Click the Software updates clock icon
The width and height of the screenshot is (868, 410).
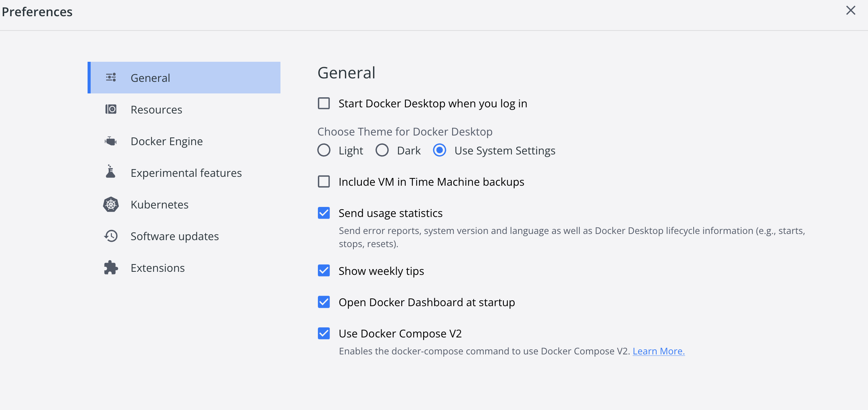(x=111, y=236)
